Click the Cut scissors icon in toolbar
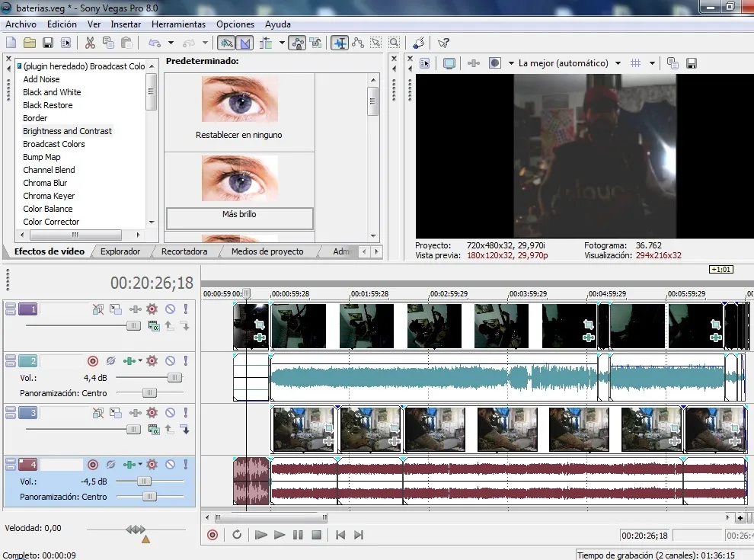 (x=90, y=43)
